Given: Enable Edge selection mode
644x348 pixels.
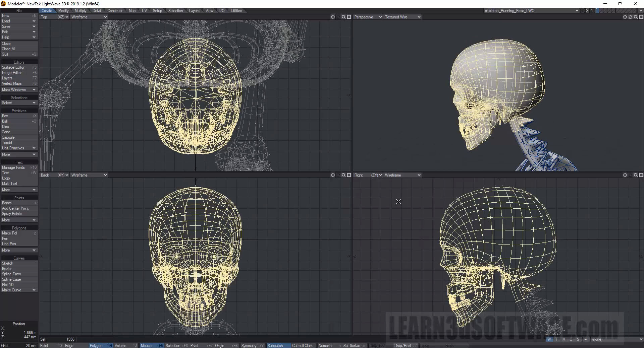Looking at the screenshot, I should pos(69,346).
